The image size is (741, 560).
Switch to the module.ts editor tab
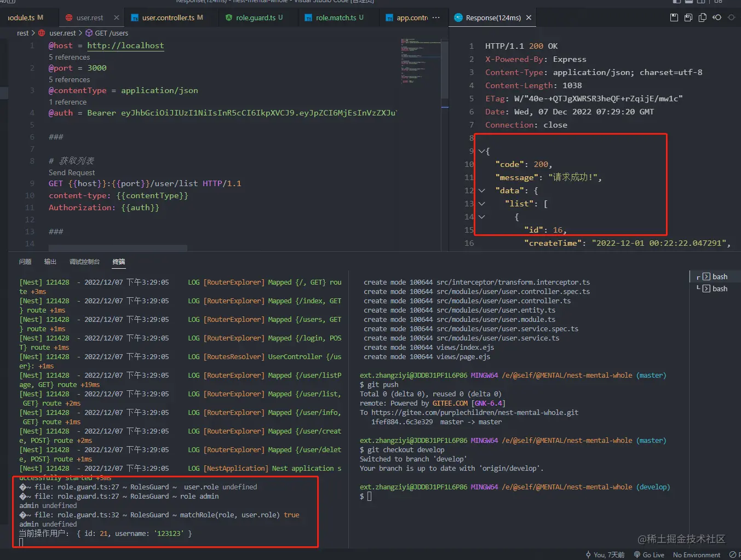point(25,18)
